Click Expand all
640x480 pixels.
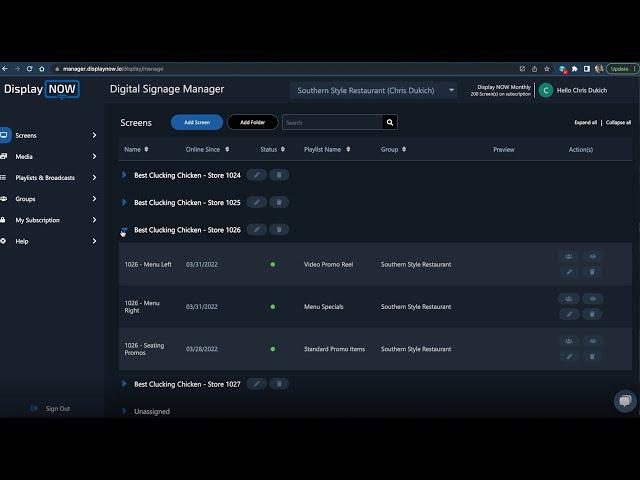point(586,122)
